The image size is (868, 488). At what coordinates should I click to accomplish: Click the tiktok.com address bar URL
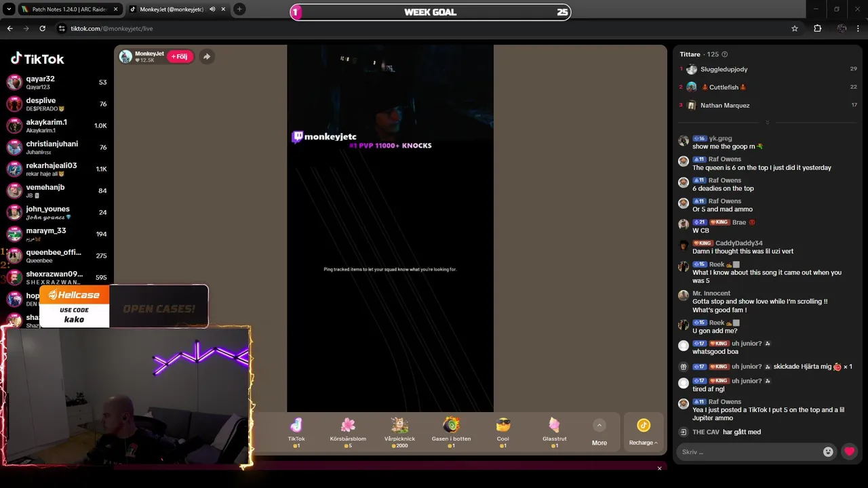point(112,28)
